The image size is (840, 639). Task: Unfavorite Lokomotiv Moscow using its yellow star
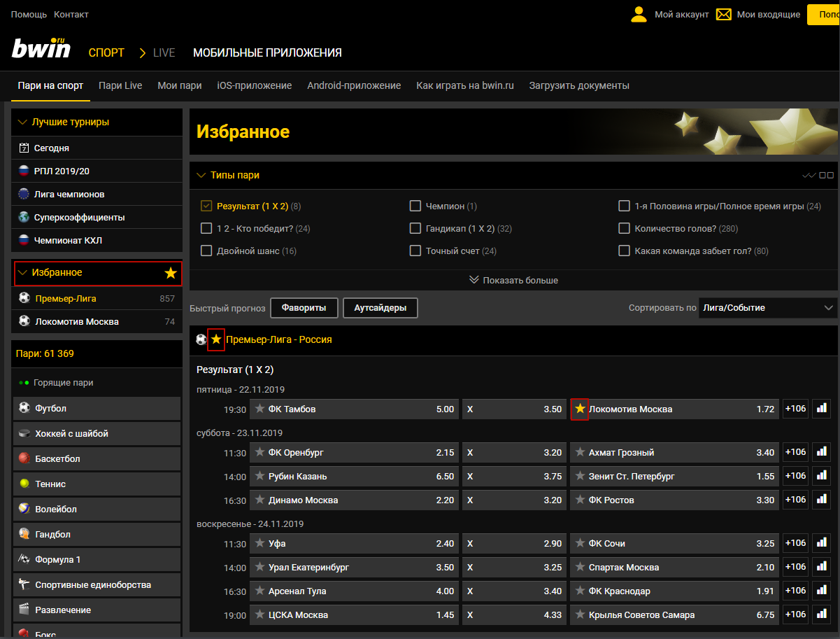580,409
